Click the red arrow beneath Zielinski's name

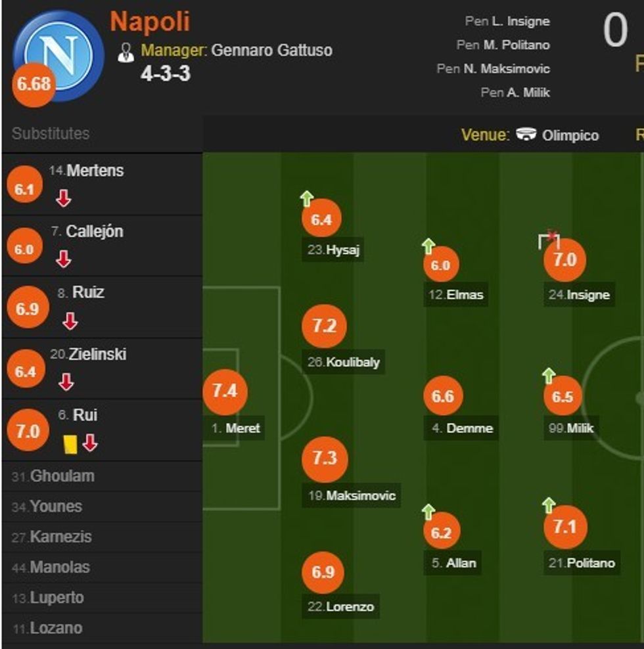[x=66, y=382]
